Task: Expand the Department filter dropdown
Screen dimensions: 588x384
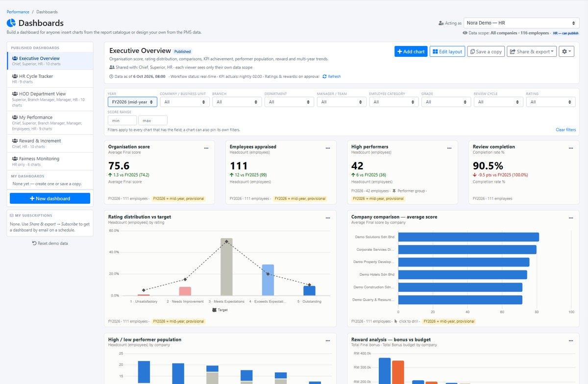Action: (x=289, y=102)
